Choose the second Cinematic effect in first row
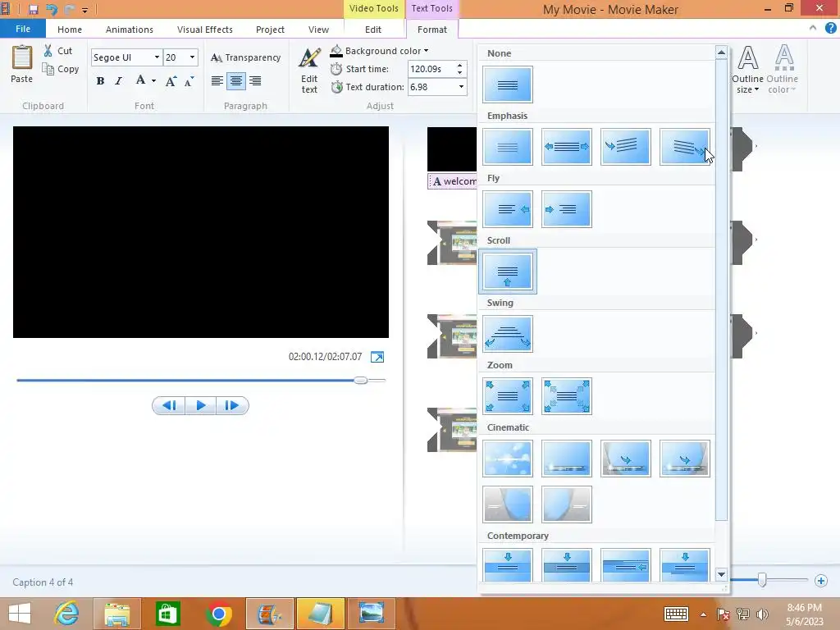Image resolution: width=840 pixels, height=630 pixels. (x=566, y=459)
